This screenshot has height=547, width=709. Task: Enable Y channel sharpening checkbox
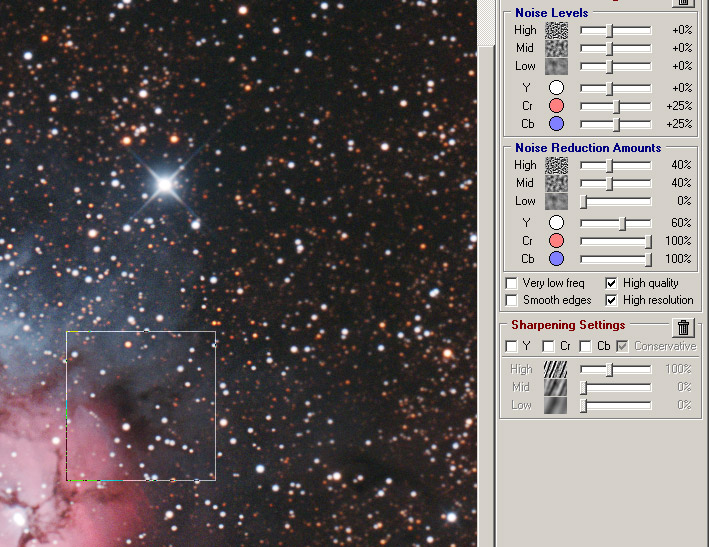coord(511,347)
